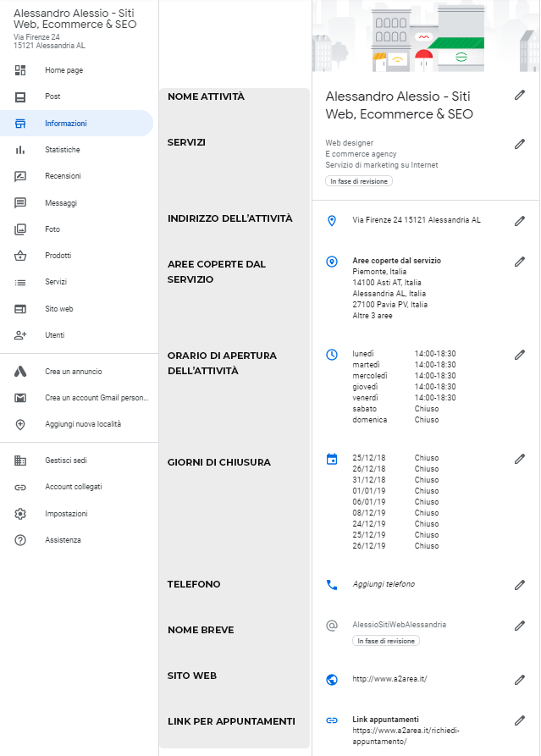Viewport: 541px width, 756px height.
Task: Open the http://www.a2area.it/ website link
Action: point(389,679)
